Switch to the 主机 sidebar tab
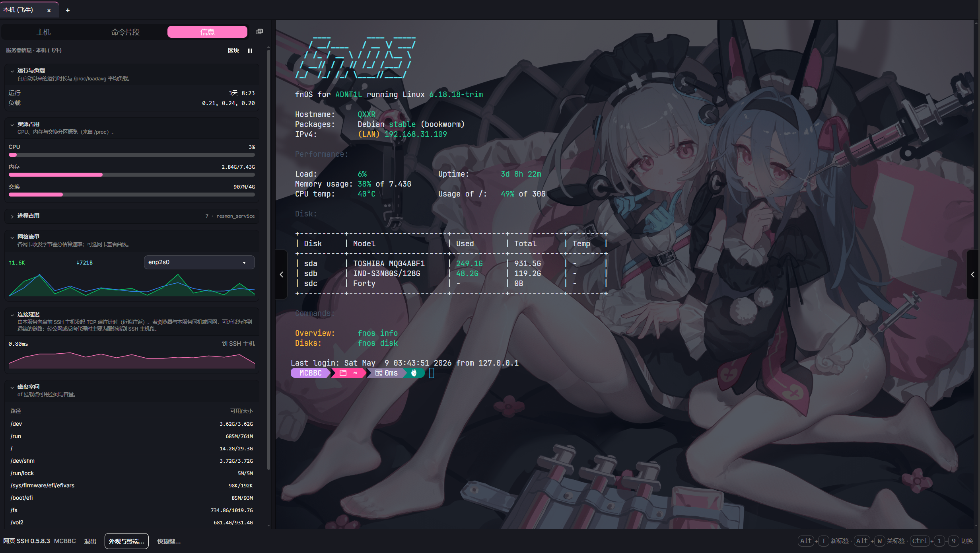Image resolution: width=980 pixels, height=553 pixels. pos(43,32)
